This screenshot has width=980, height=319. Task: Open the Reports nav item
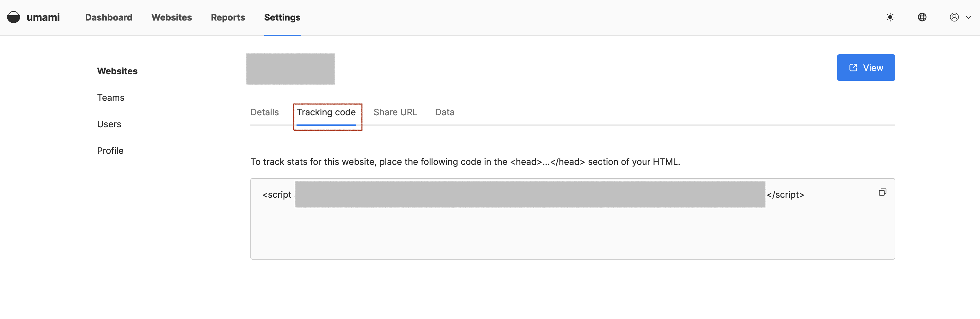tap(228, 17)
